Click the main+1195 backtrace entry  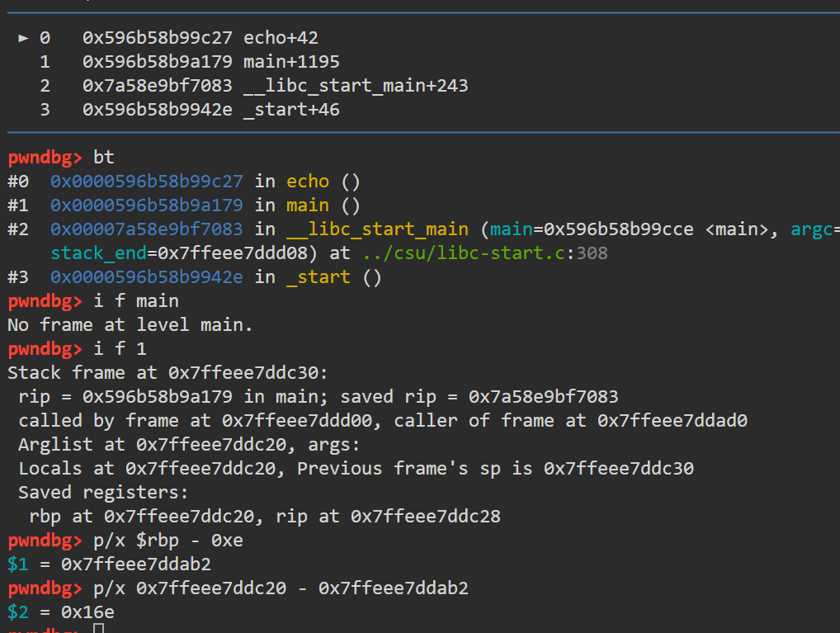291,62
